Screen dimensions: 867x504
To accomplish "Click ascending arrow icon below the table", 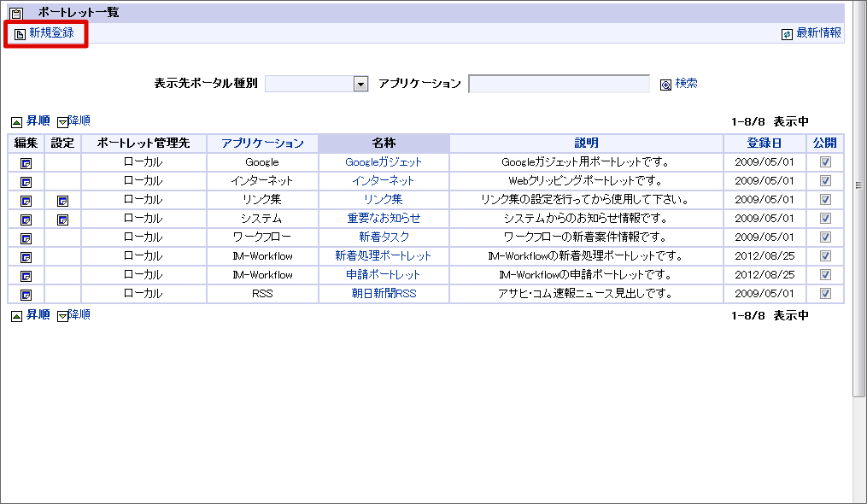I will point(16,316).
